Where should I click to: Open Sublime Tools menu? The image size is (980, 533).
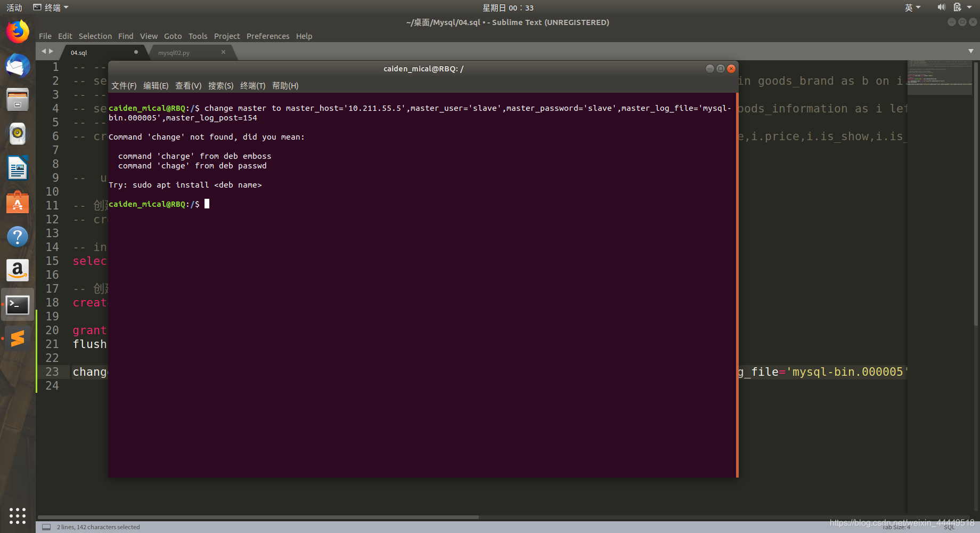pyautogui.click(x=198, y=36)
